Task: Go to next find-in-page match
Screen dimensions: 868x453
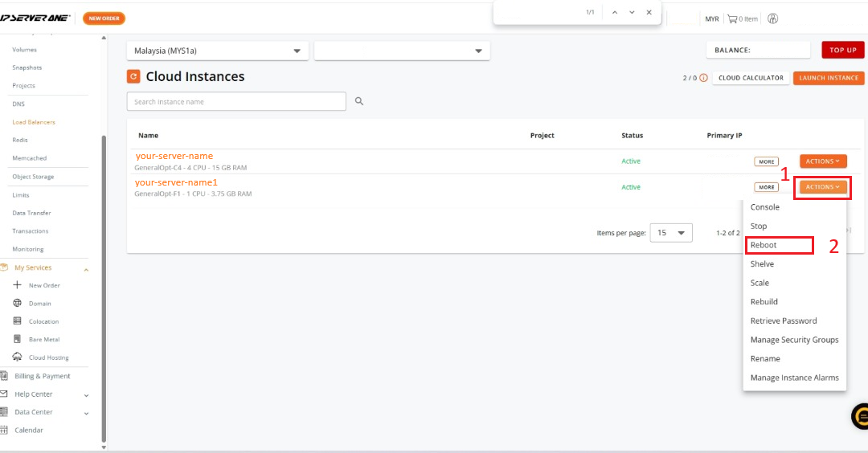Action: click(632, 13)
